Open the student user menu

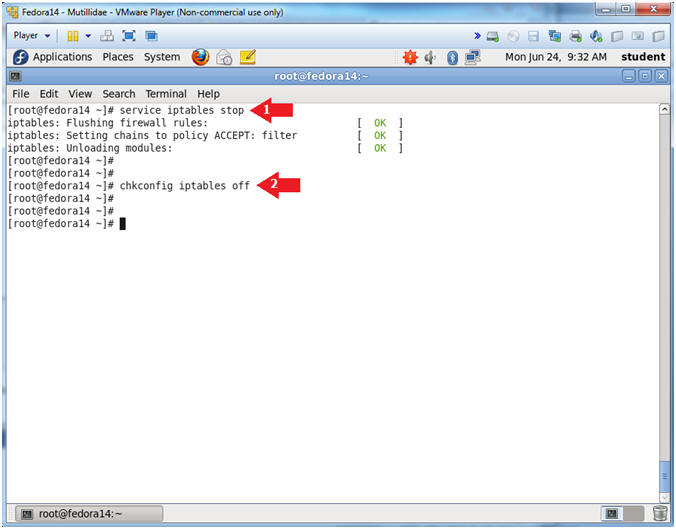click(643, 57)
